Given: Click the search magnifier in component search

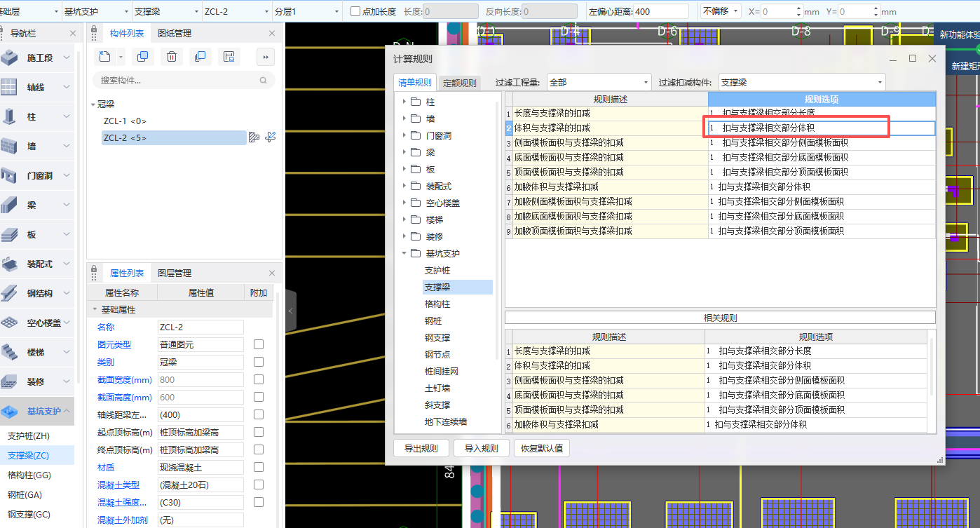Looking at the screenshot, I should click(264, 81).
